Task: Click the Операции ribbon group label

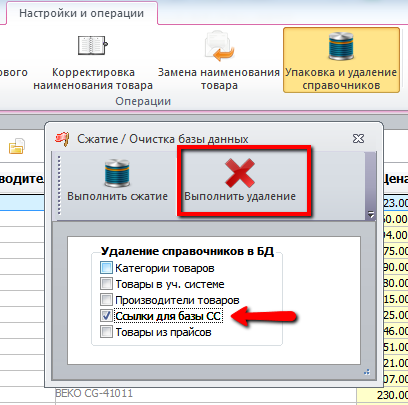Action: 143,101
